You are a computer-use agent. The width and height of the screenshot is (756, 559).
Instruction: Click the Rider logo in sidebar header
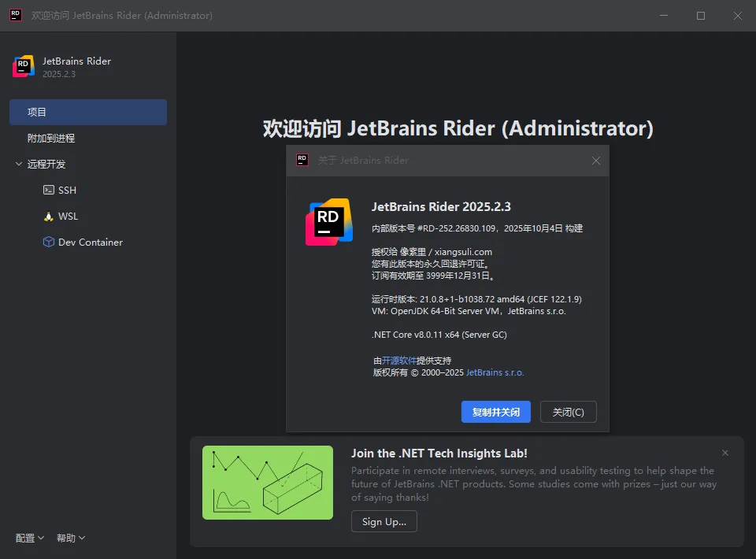point(24,67)
